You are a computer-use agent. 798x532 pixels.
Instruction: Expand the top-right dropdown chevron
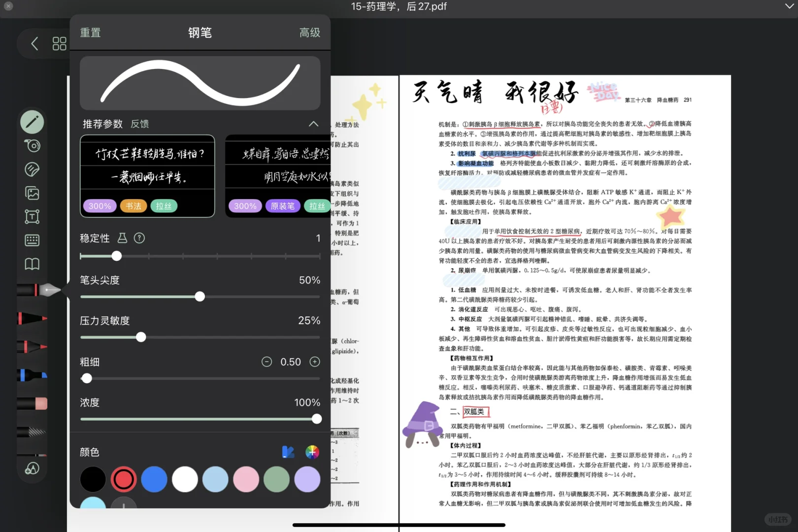(789, 6)
